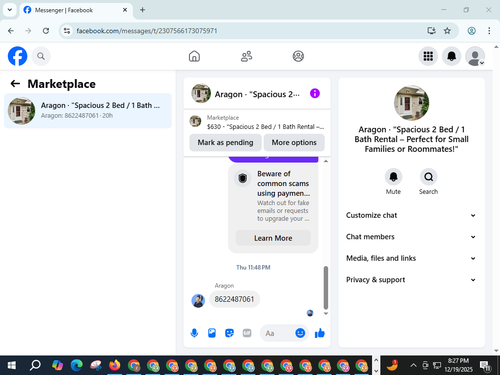Viewport: 500px width, 375px height.
Task: Open the Friends icon in the top navigation
Action: click(x=246, y=56)
